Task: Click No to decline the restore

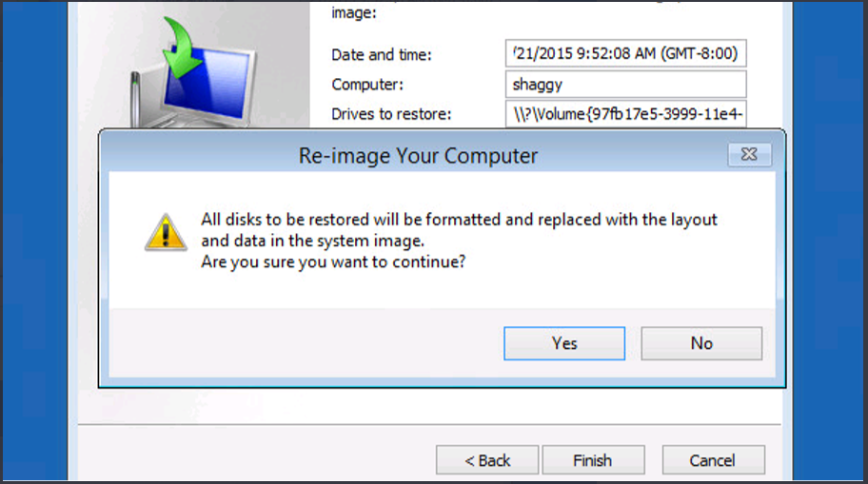Action: 701,343
